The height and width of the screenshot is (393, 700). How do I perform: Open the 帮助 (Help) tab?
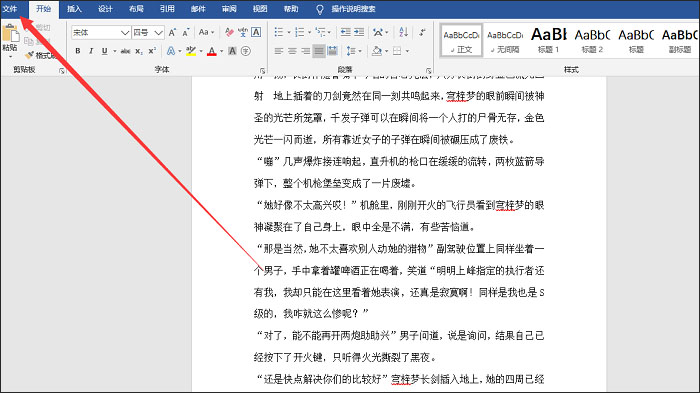pyautogui.click(x=291, y=8)
